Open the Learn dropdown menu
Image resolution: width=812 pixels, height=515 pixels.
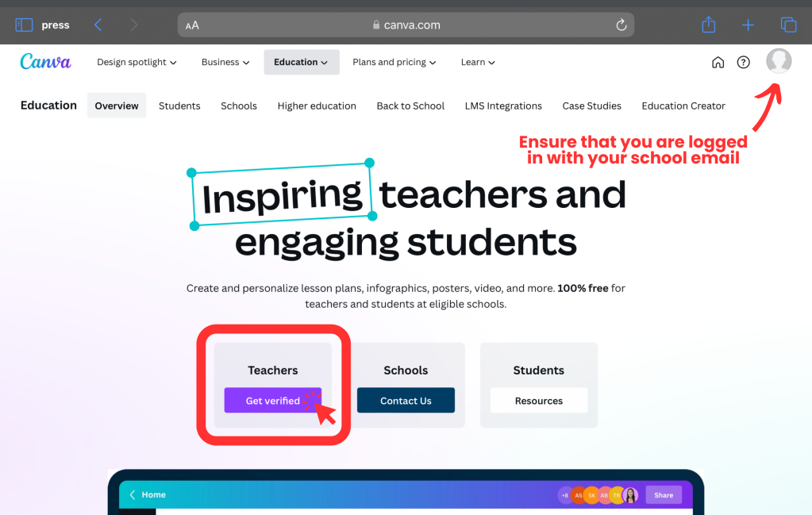coord(478,62)
